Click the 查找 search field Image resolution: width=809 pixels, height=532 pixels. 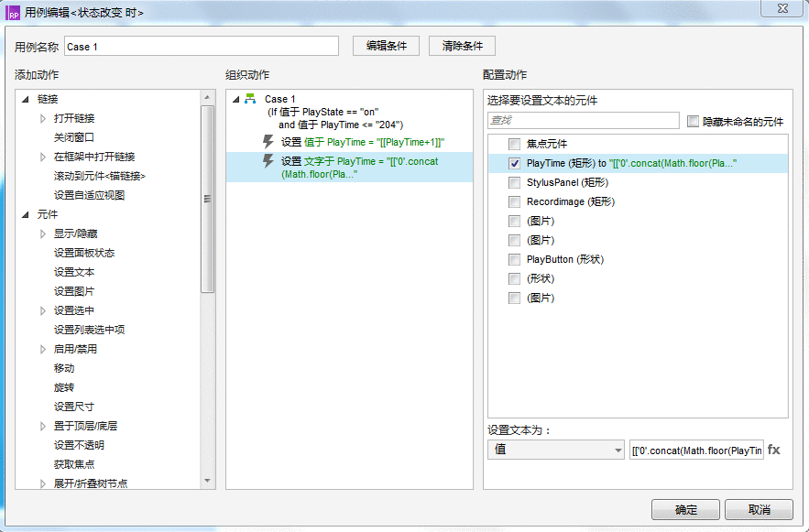(583, 121)
